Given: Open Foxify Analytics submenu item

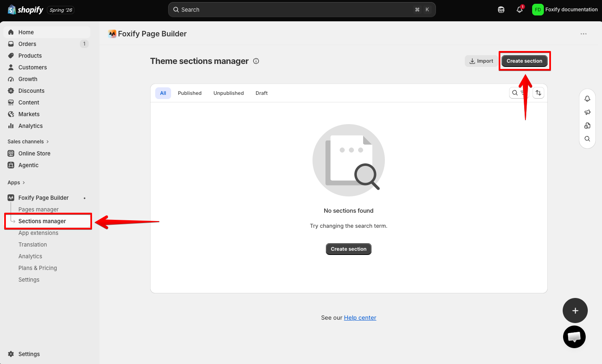Looking at the screenshot, I should [30, 256].
